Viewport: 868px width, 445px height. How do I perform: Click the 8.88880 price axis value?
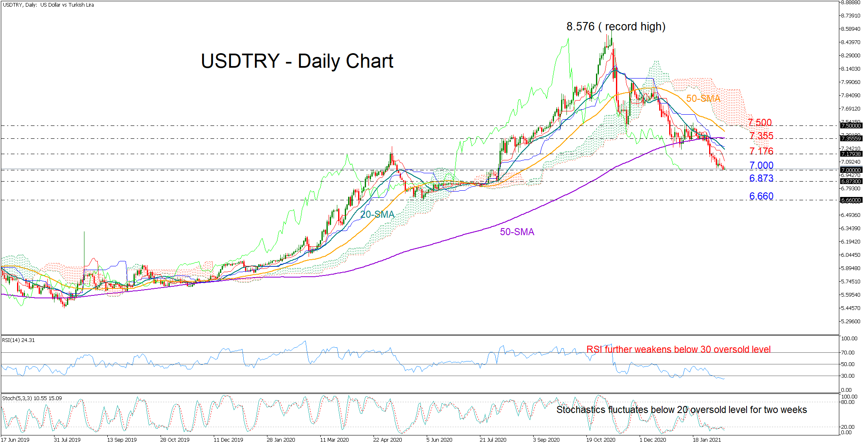click(851, 2)
